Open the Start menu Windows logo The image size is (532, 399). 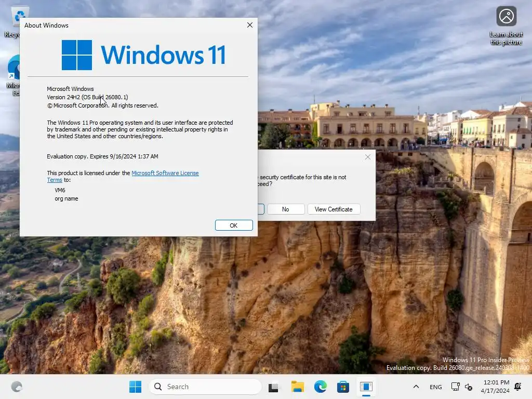click(136, 387)
